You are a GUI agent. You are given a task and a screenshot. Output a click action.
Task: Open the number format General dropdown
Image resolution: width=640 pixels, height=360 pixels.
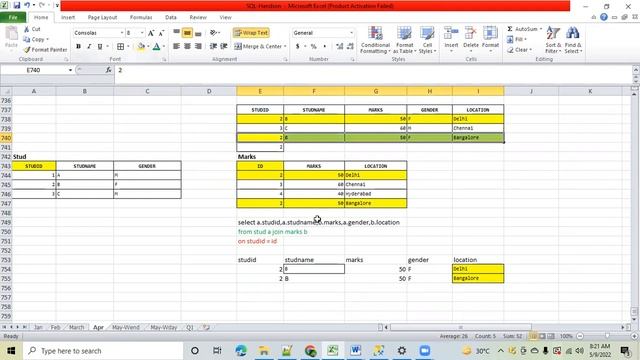click(x=351, y=33)
